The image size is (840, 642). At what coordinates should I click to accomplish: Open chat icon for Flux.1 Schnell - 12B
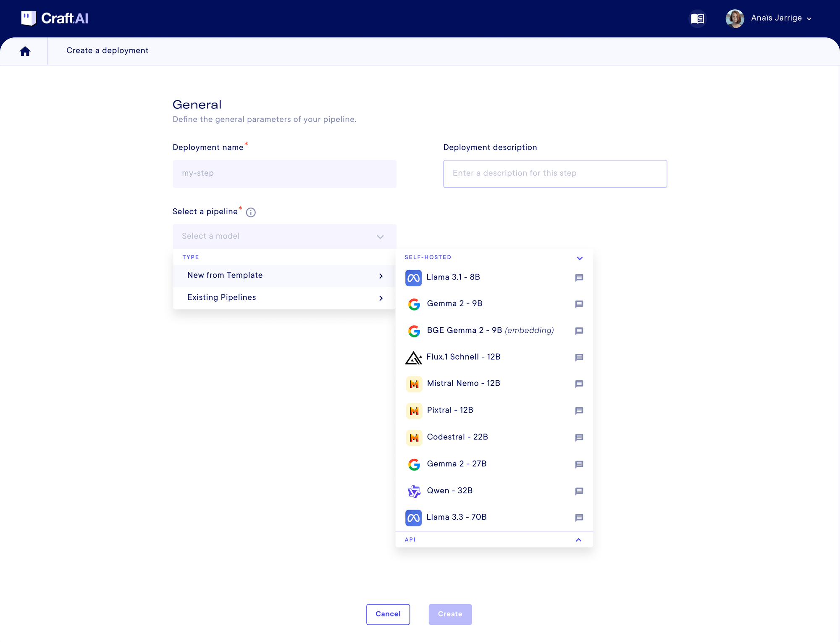(x=579, y=358)
